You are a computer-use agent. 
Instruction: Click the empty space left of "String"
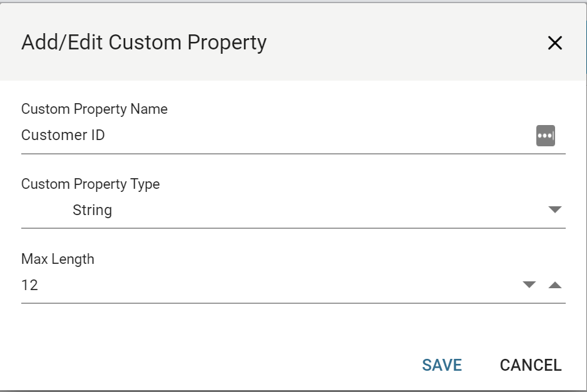(x=45, y=210)
